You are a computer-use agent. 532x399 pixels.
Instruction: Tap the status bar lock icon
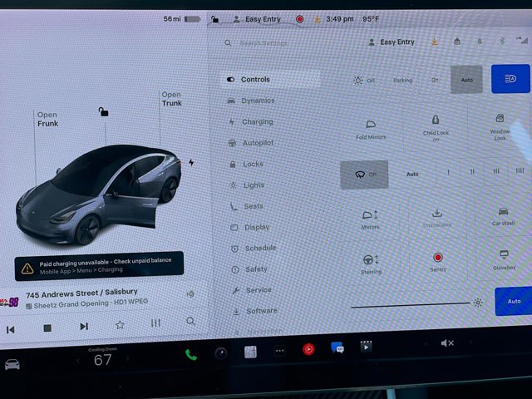pos(214,19)
